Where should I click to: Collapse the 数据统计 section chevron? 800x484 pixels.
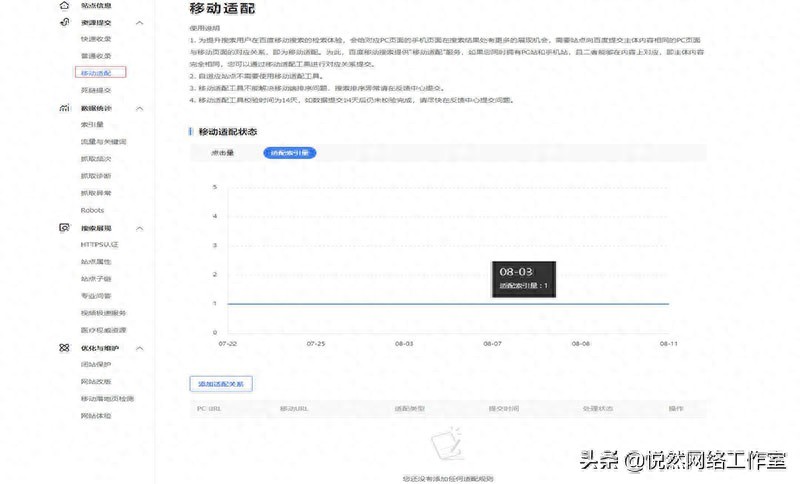pyautogui.click(x=140, y=108)
